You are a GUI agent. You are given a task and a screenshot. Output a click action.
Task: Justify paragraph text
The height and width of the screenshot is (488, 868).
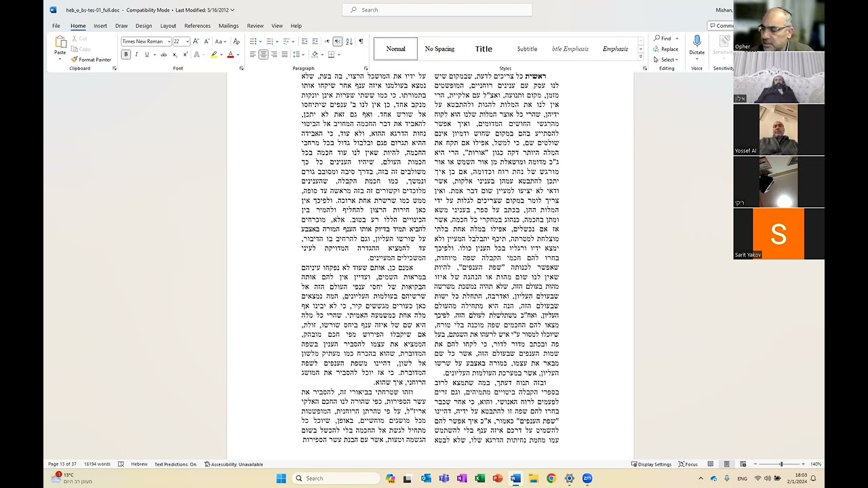pyautogui.click(x=285, y=54)
